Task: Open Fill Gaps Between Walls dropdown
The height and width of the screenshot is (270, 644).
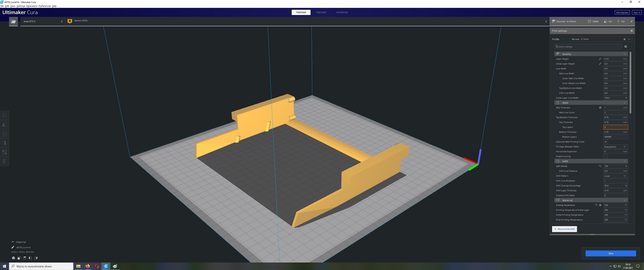Action: [x=615, y=147]
